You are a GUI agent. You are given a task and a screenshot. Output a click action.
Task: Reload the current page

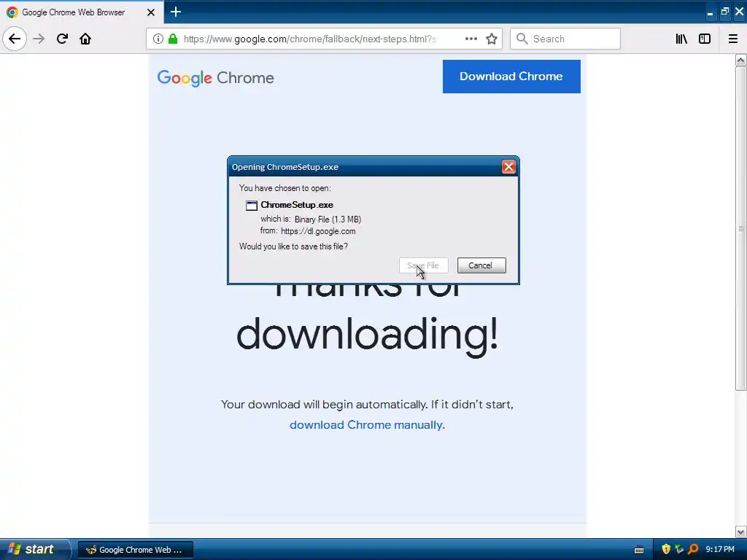[62, 39]
